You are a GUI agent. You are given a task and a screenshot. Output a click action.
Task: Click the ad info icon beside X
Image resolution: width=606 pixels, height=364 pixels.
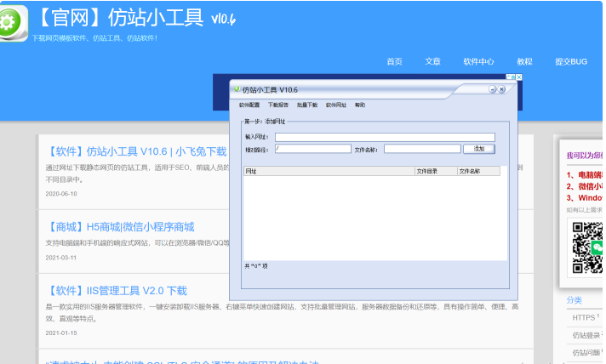511,77
